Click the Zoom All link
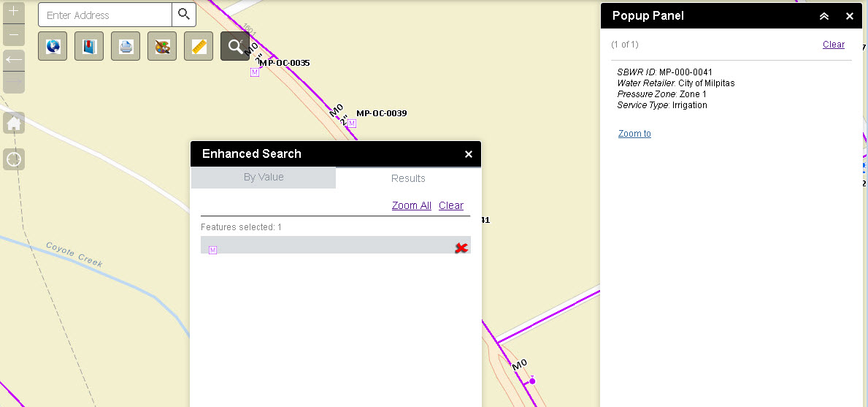 click(x=411, y=205)
